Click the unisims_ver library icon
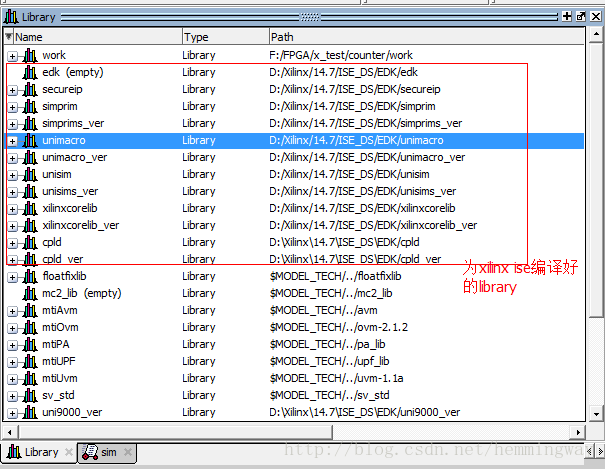 click(x=30, y=191)
